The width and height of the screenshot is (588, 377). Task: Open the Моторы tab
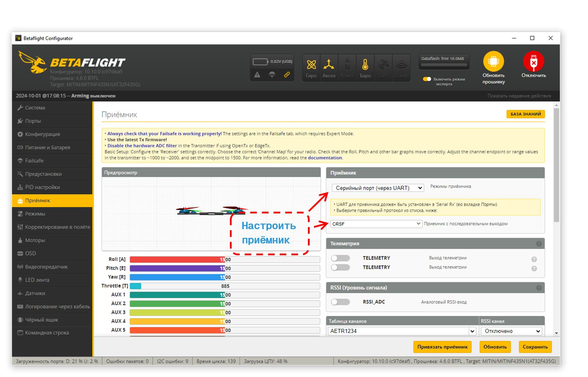pos(52,240)
